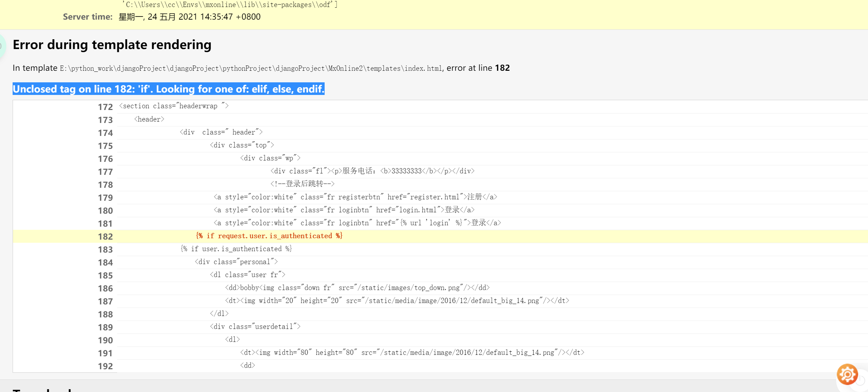The height and width of the screenshot is (392, 868).
Task: Select the highlighted 'Unclosed tag' error message
Action: pyautogui.click(x=168, y=89)
